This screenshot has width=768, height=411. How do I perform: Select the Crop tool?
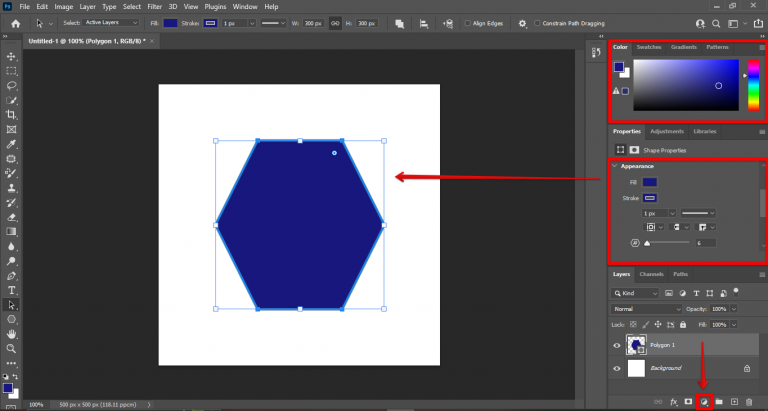pos(11,115)
